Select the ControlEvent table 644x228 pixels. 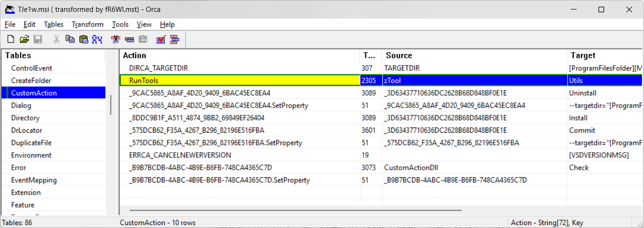pyautogui.click(x=32, y=68)
